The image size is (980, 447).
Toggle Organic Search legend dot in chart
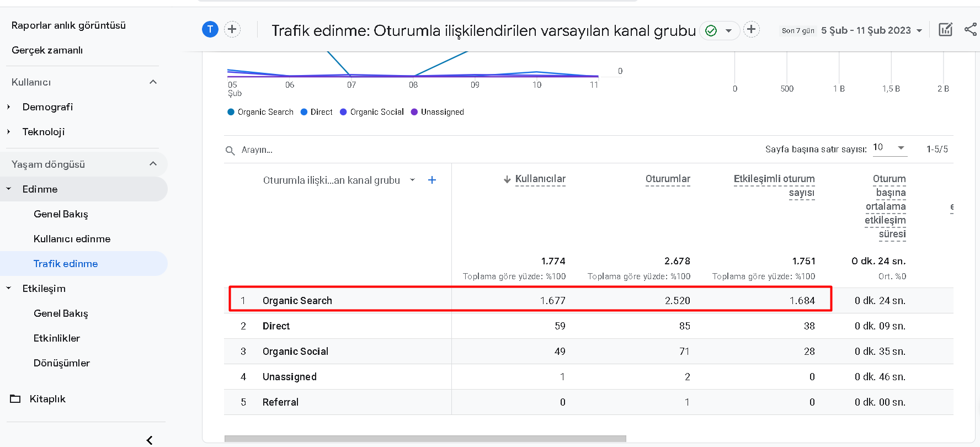(231, 112)
